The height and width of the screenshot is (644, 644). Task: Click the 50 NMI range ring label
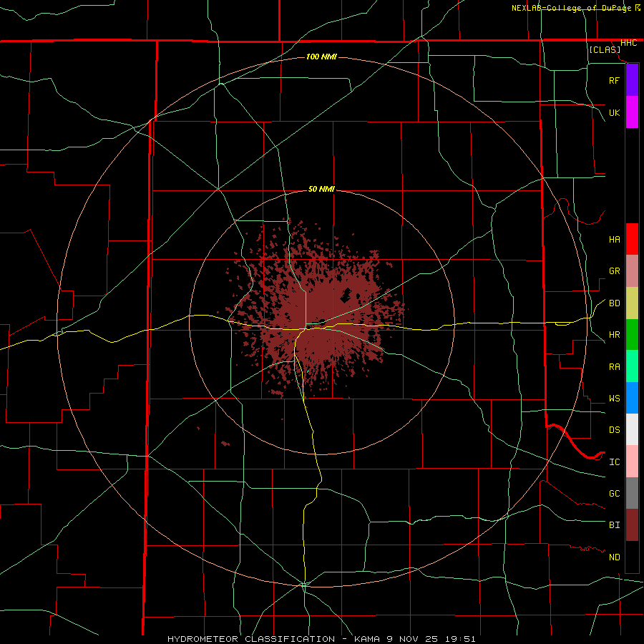(321, 189)
